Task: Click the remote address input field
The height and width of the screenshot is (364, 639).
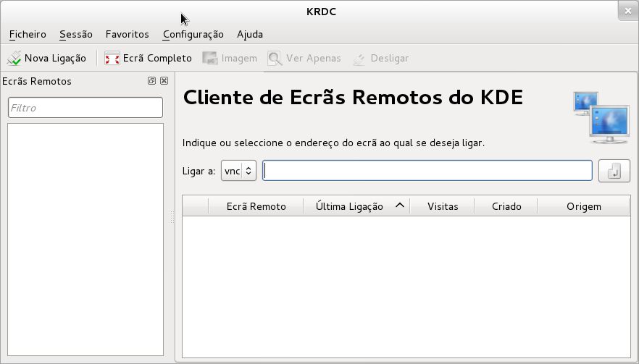Action: pos(427,171)
